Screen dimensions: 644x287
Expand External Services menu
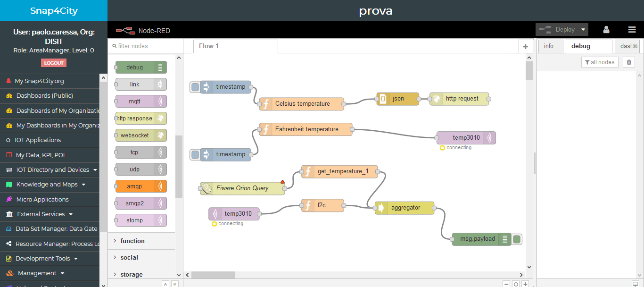click(x=50, y=214)
